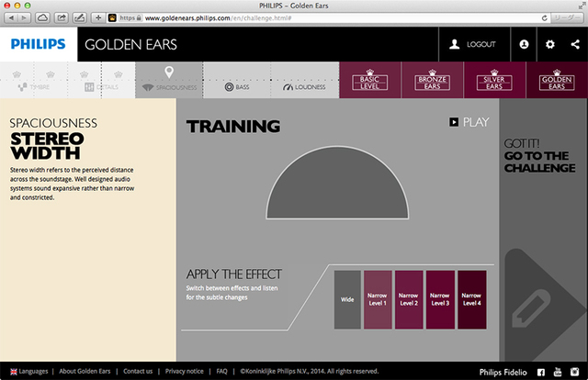Open the FAQ link

tap(221, 372)
